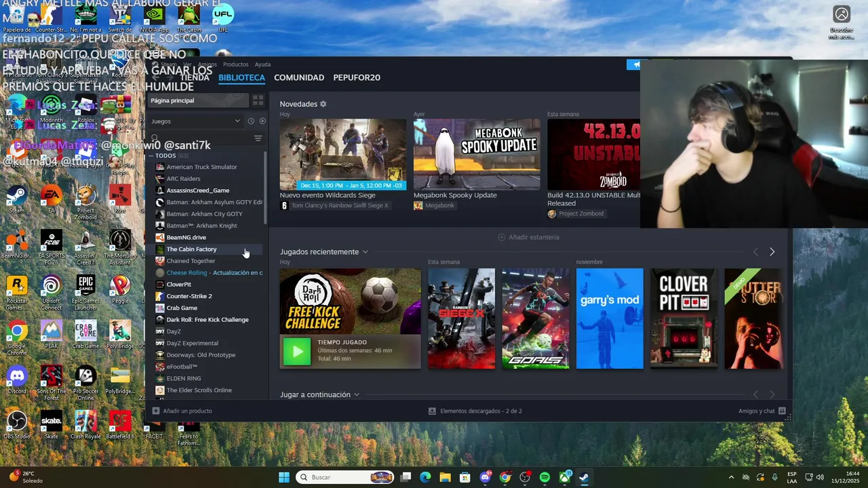Sort Steam library by recent activity clock
Viewport: 868px width, 488px height.
click(251, 121)
